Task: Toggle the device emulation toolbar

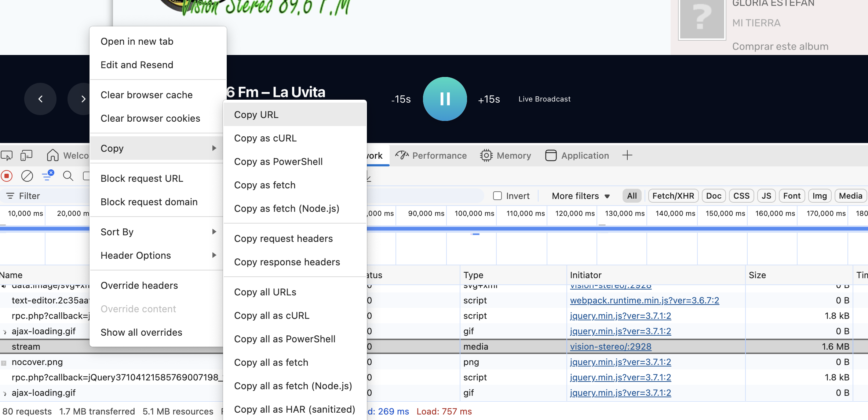Action: tap(26, 155)
